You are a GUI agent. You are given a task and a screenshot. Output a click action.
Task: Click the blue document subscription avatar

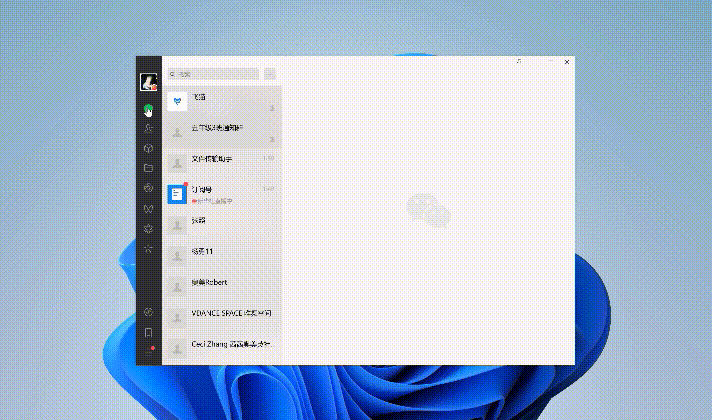(x=177, y=194)
